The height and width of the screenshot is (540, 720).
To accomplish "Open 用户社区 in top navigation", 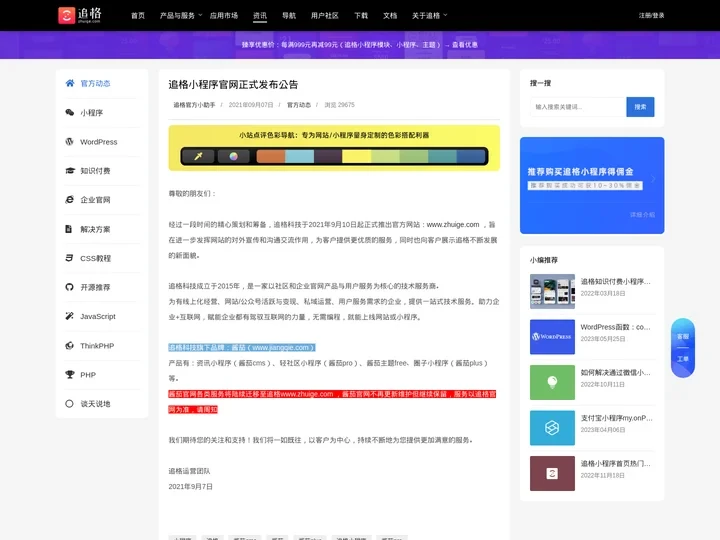I will 325,16.
